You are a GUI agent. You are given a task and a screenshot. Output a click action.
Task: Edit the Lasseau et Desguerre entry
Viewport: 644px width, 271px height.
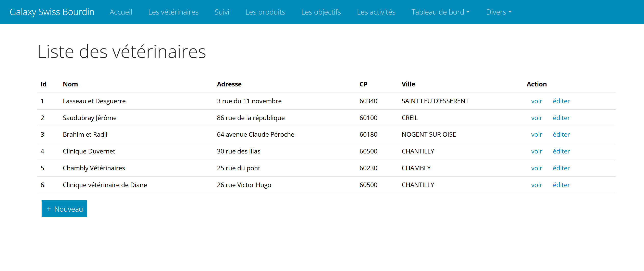pyautogui.click(x=561, y=101)
